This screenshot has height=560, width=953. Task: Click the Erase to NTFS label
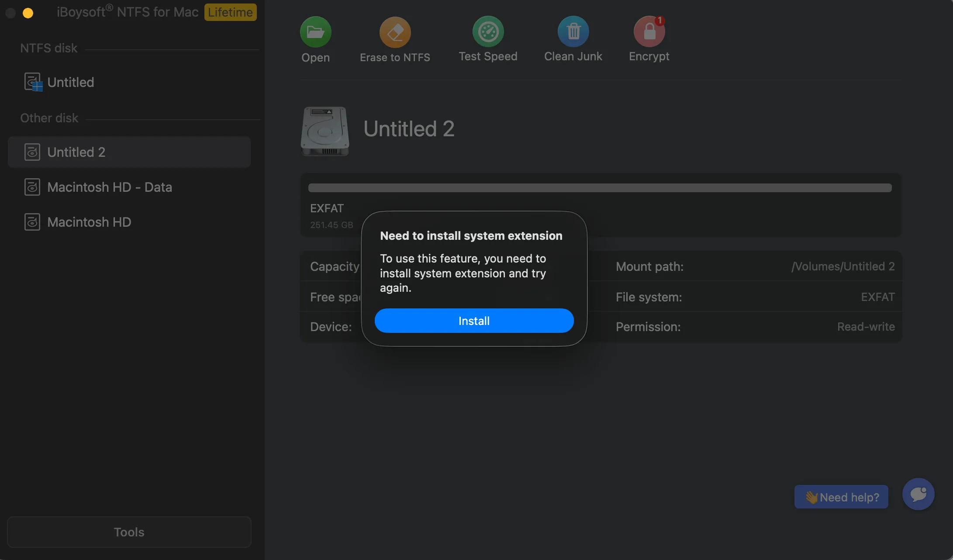pos(395,57)
